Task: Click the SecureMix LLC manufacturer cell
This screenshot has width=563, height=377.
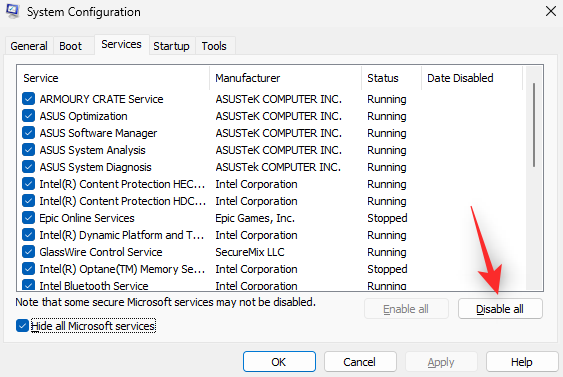Action: [x=250, y=252]
